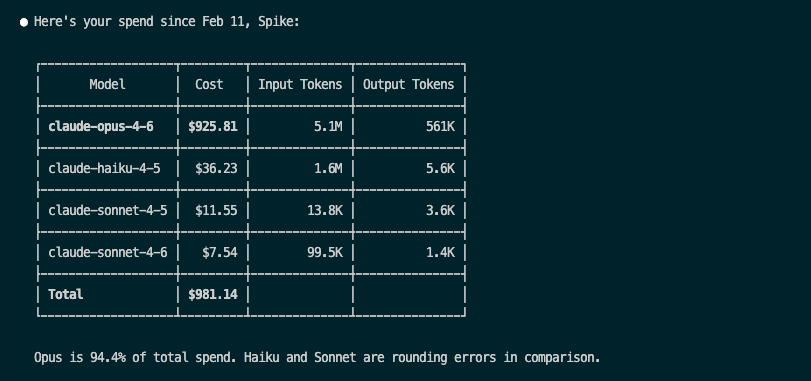Click the $11.55 cost cell

(x=216, y=210)
